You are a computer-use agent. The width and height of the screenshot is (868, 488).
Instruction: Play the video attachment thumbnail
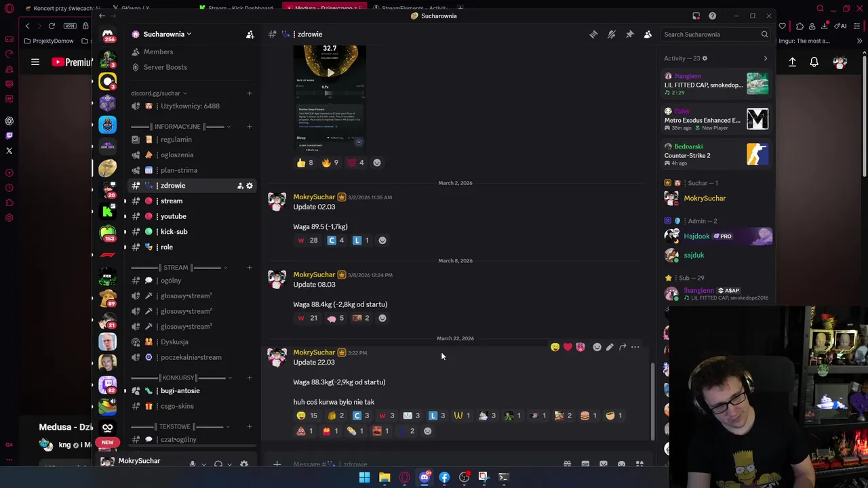pos(330,73)
